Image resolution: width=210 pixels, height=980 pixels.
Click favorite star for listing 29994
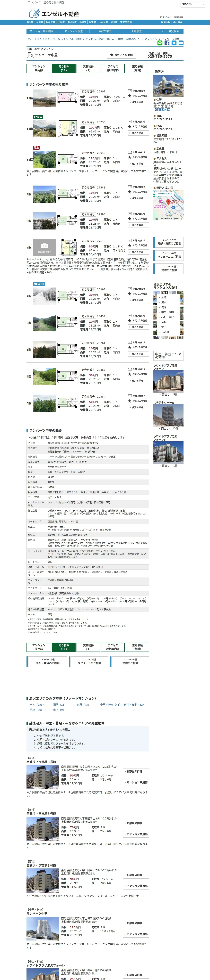130,219
